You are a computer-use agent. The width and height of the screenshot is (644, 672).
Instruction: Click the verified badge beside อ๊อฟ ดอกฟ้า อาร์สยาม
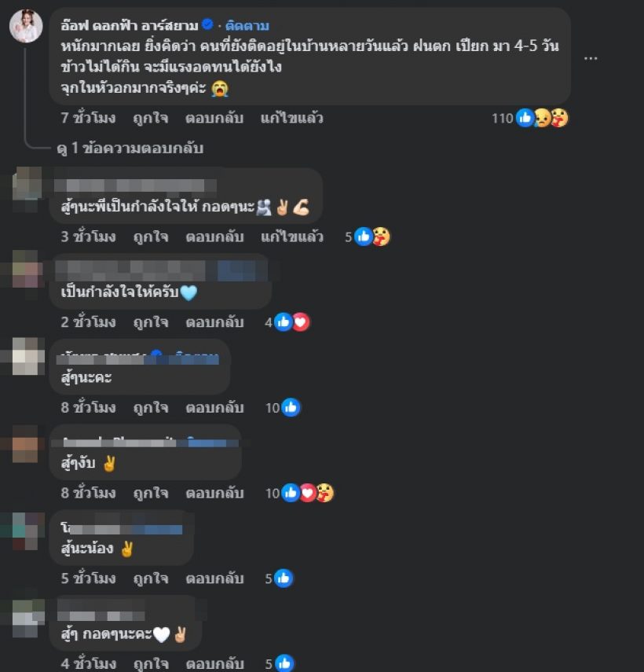[x=207, y=25]
